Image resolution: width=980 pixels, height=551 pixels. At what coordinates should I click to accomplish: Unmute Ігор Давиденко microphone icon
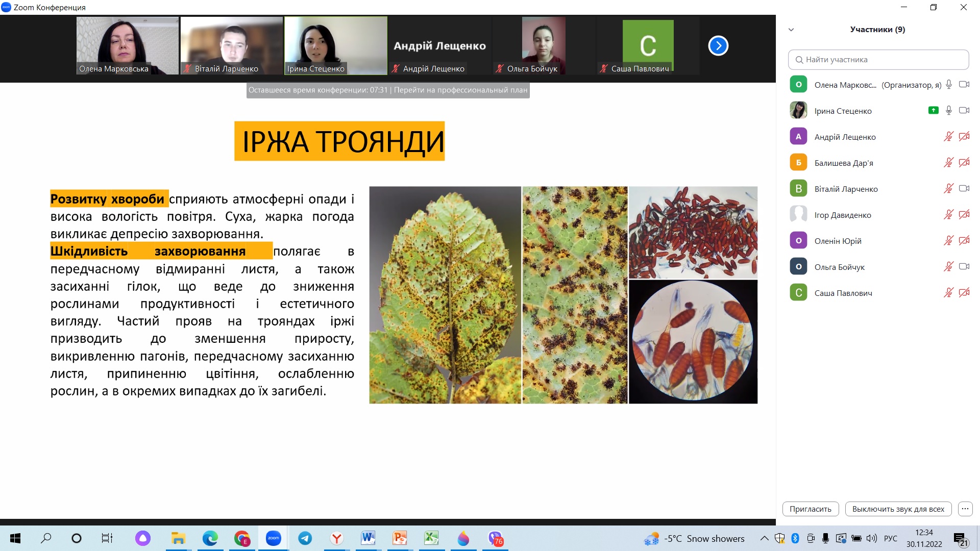949,215
